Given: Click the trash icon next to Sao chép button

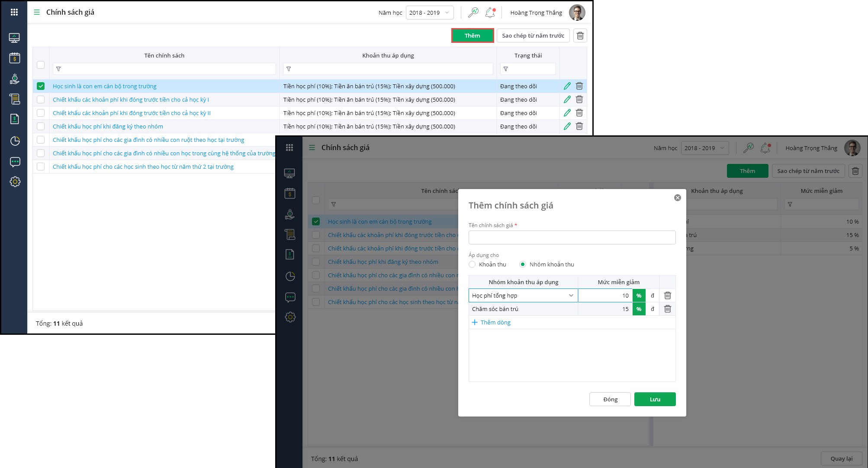Looking at the screenshot, I should [580, 35].
